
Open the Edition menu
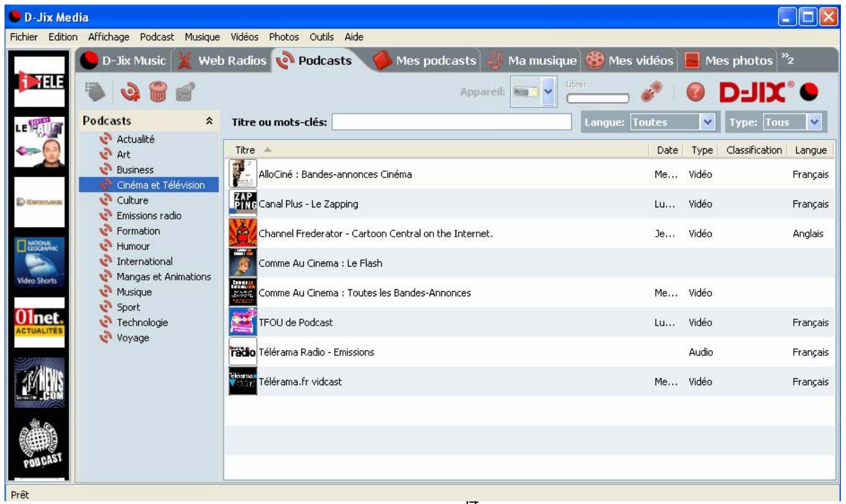point(63,37)
